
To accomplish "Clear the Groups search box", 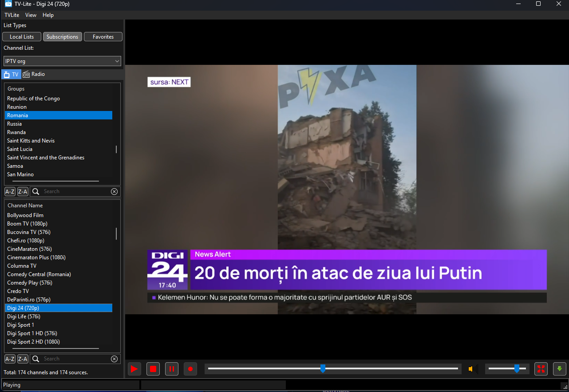I will [x=114, y=191].
